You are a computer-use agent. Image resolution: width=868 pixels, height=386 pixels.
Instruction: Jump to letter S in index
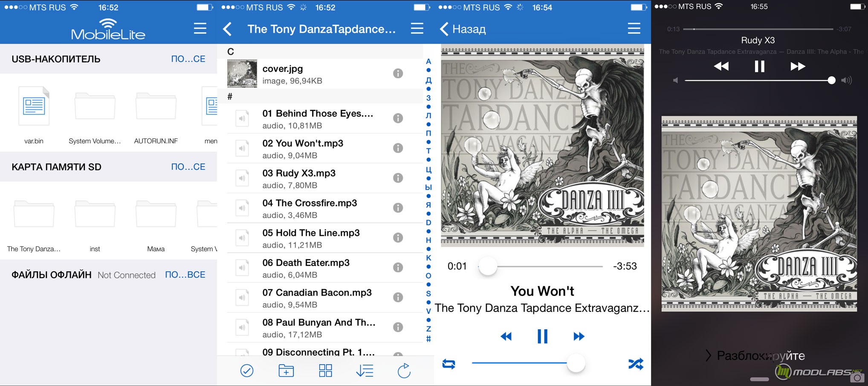tap(428, 293)
